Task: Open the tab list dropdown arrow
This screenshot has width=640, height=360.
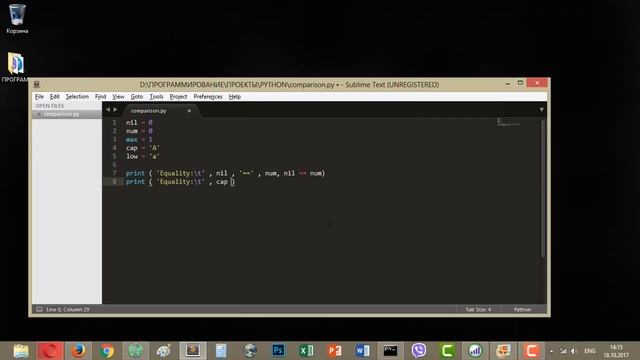Action: click(x=541, y=109)
